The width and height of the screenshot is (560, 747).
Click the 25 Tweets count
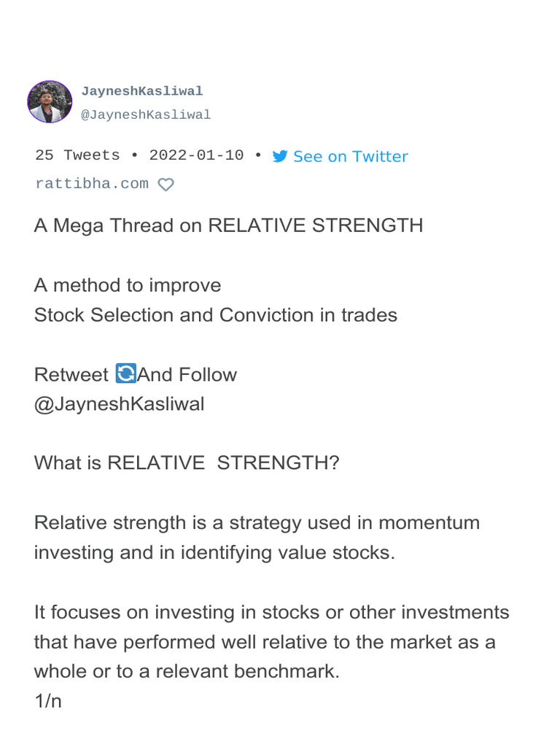pos(77,155)
